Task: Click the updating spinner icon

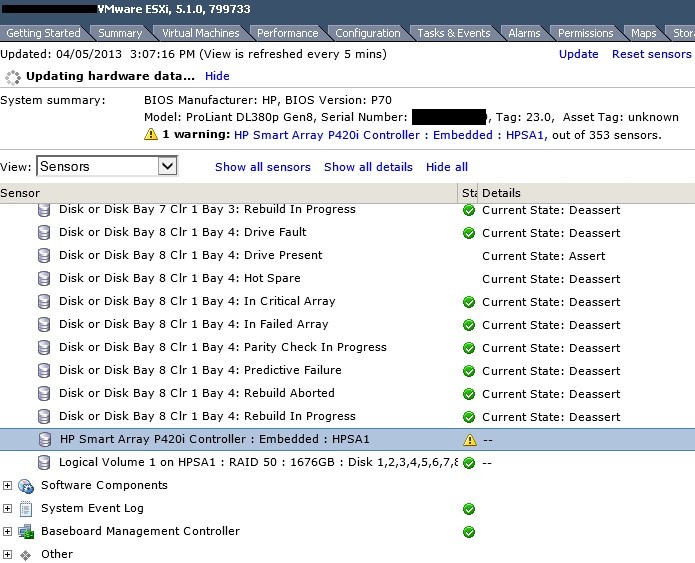Action: [x=13, y=77]
